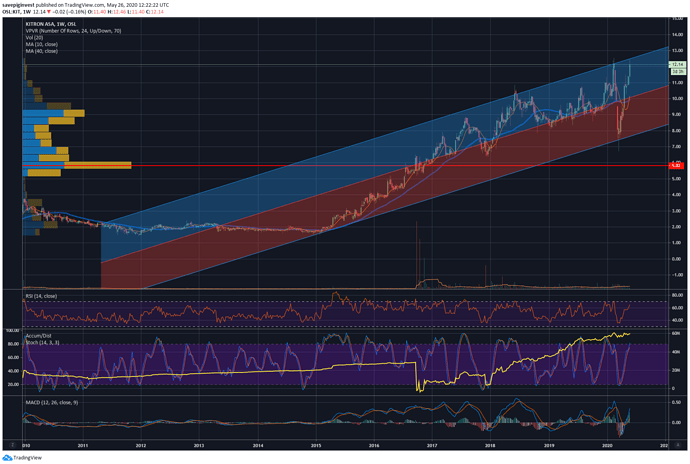
Task: Click the Accum/Dist 20M scale label
Action: (x=676, y=370)
